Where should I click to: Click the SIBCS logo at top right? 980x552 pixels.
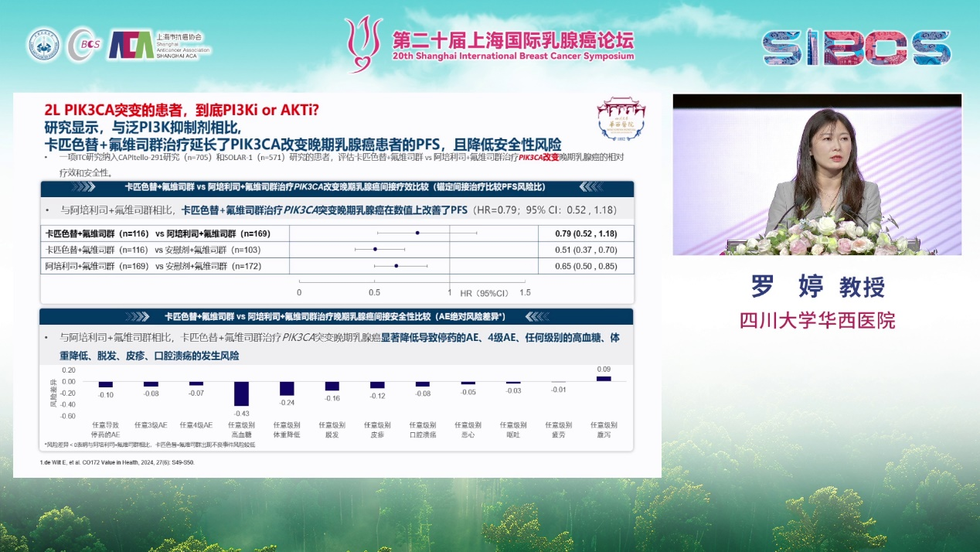pyautogui.click(x=856, y=48)
